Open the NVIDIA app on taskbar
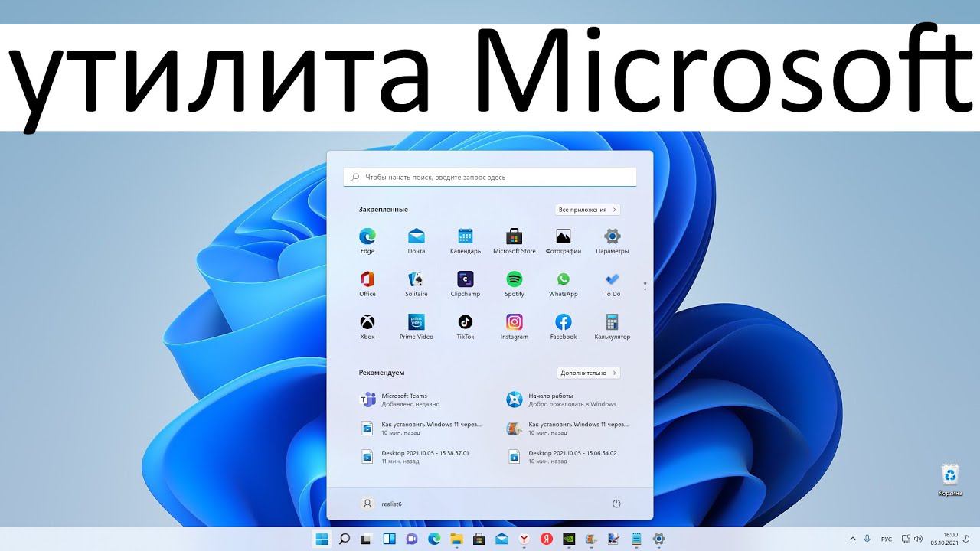The width and height of the screenshot is (980, 551). (568, 539)
